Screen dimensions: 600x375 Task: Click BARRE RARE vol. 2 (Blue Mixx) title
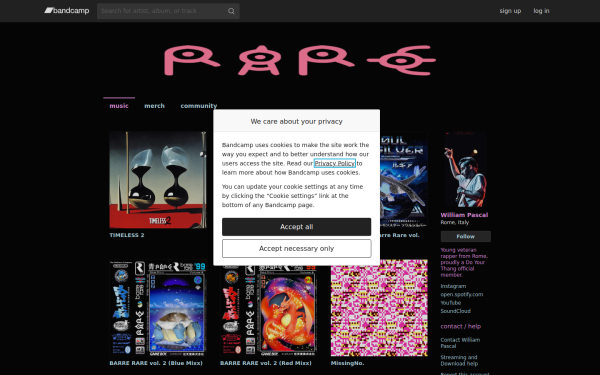click(x=156, y=363)
